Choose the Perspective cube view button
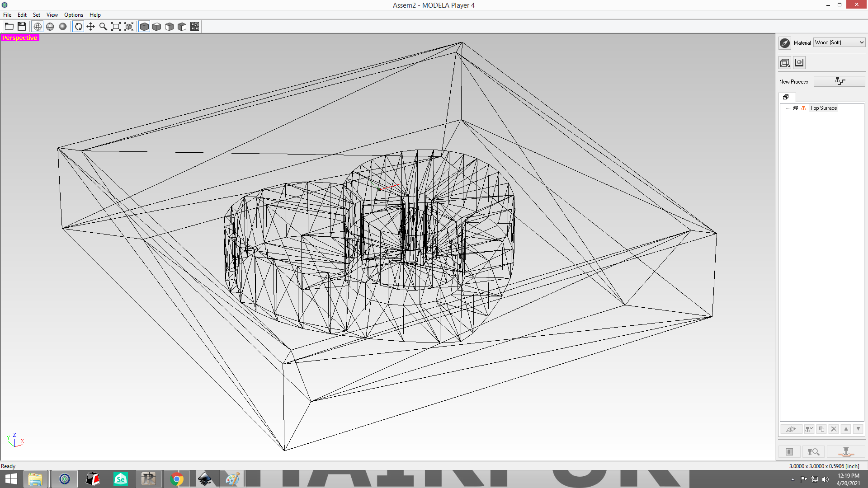 coord(144,27)
